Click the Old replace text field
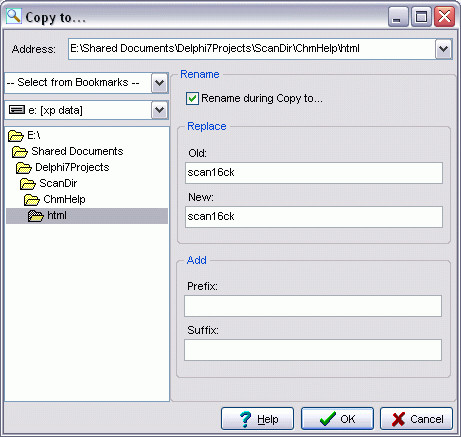Screen dimensions: 461x437 (314, 173)
